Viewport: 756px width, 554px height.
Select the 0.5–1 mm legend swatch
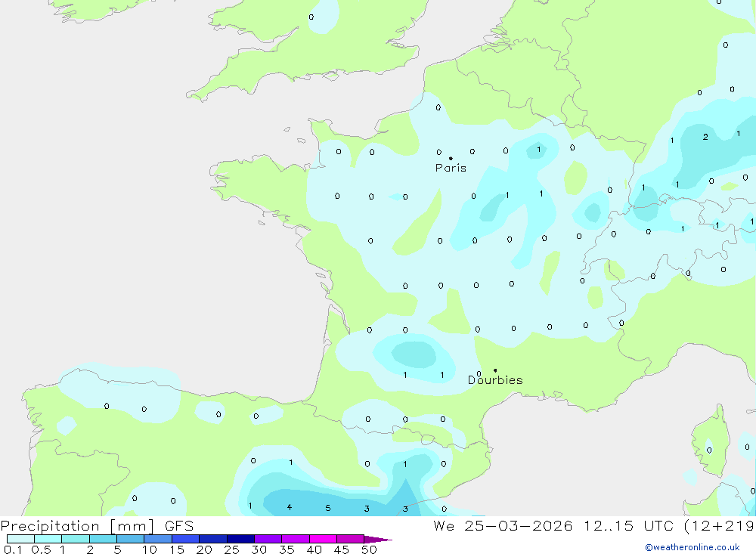[48, 539]
